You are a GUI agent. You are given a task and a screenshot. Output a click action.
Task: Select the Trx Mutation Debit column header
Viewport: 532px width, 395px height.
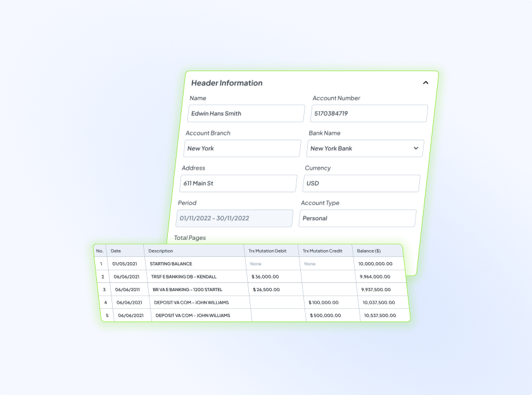267,251
